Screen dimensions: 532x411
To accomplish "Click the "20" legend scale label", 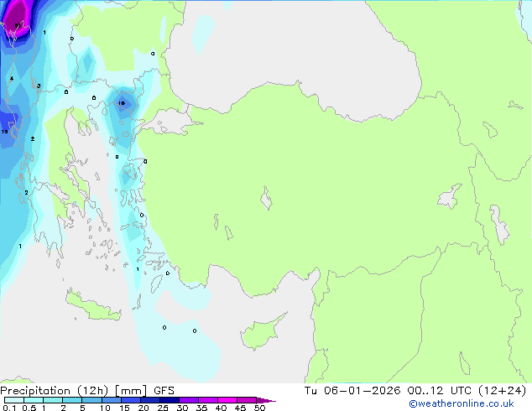I will [x=143, y=408].
